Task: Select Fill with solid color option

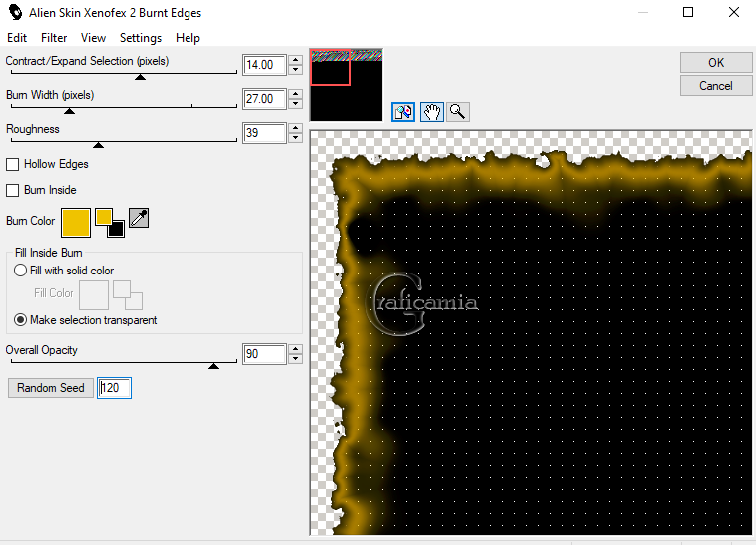Action: point(20,271)
